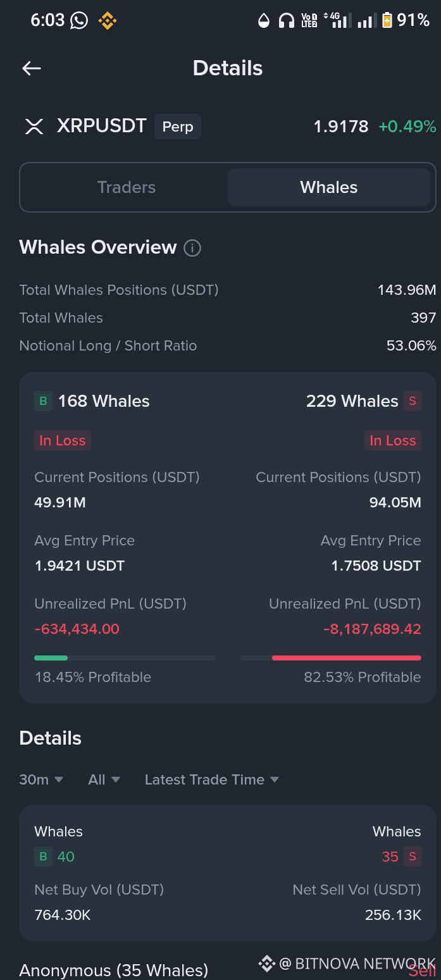Tap the headphones icon in status bar

(287, 21)
